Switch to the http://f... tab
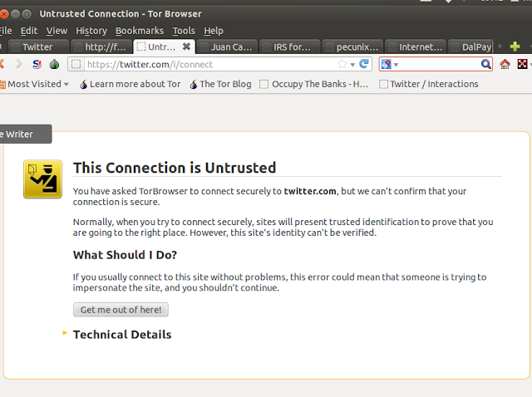The height and width of the screenshot is (397, 532). tap(101, 47)
